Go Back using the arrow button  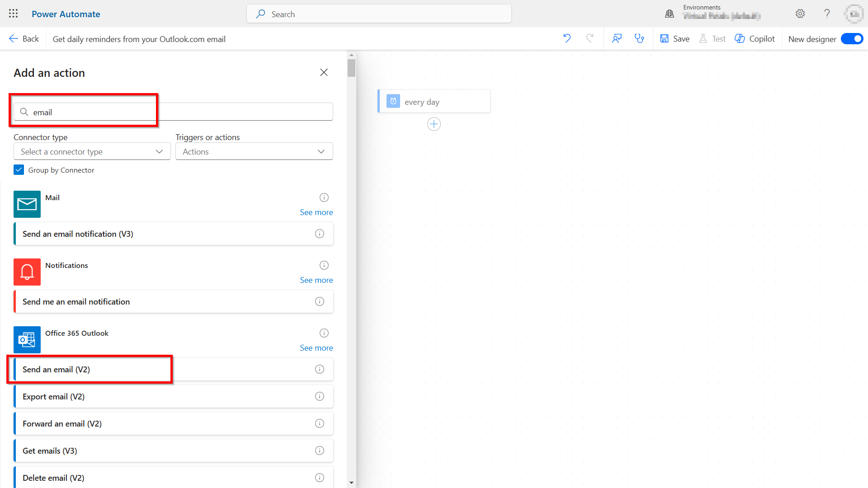[24, 39]
